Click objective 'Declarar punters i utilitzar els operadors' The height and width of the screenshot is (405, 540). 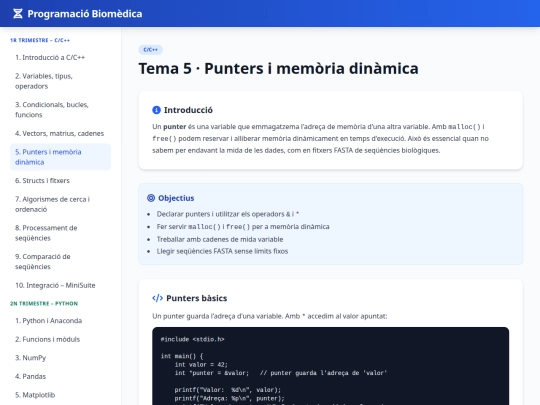point(228,214)
